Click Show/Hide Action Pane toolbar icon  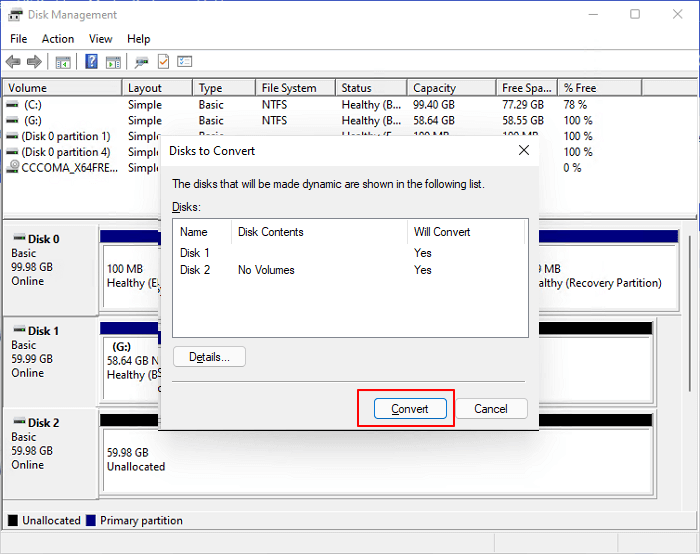(x=113, y=62)
